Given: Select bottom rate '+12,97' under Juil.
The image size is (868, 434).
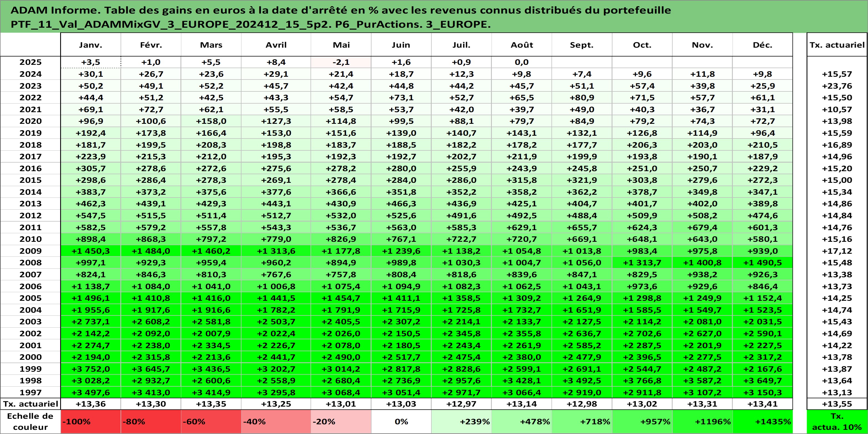Looking at the screenshot, I should tap(461, 404).
